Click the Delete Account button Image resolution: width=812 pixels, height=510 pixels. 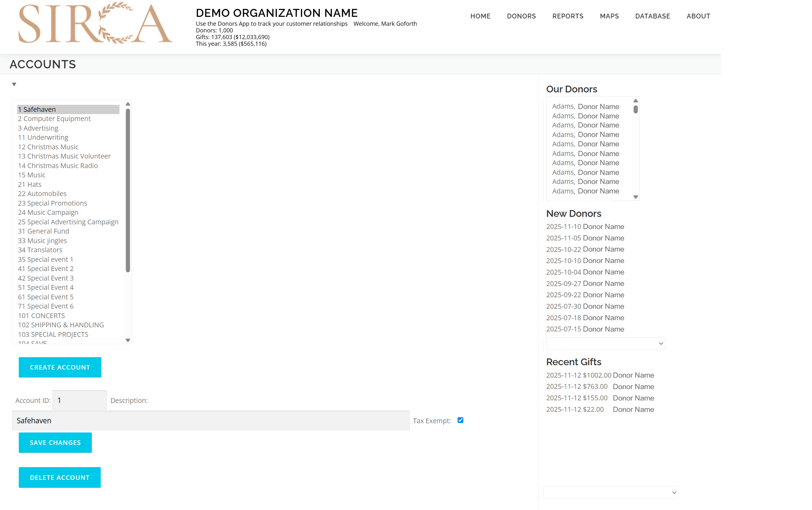[x=60, y=477]
